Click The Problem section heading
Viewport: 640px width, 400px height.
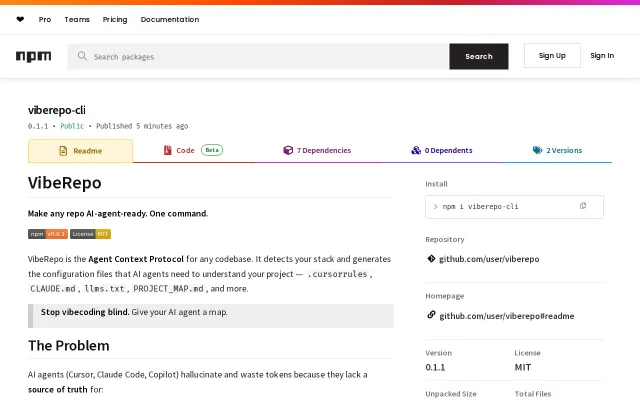click(69, 346)
